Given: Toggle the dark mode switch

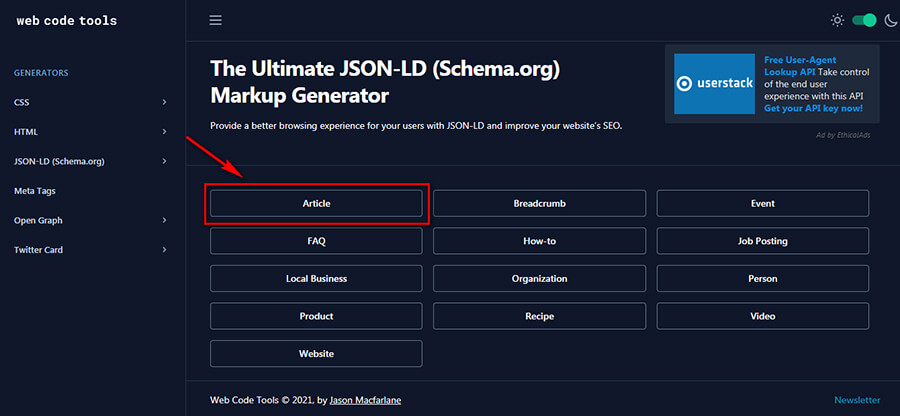Looking at the screenshot, I should (x=863, y=20).
